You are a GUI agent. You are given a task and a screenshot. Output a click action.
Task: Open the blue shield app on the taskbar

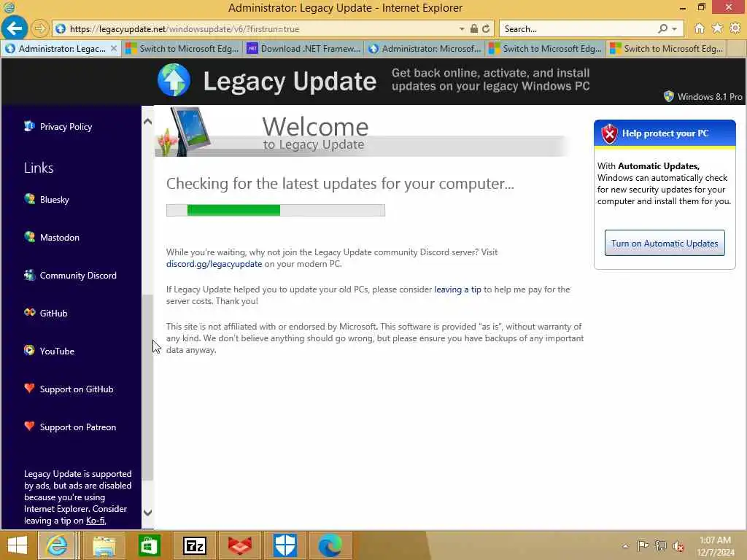pyautogui.click(x=285, y=545)
